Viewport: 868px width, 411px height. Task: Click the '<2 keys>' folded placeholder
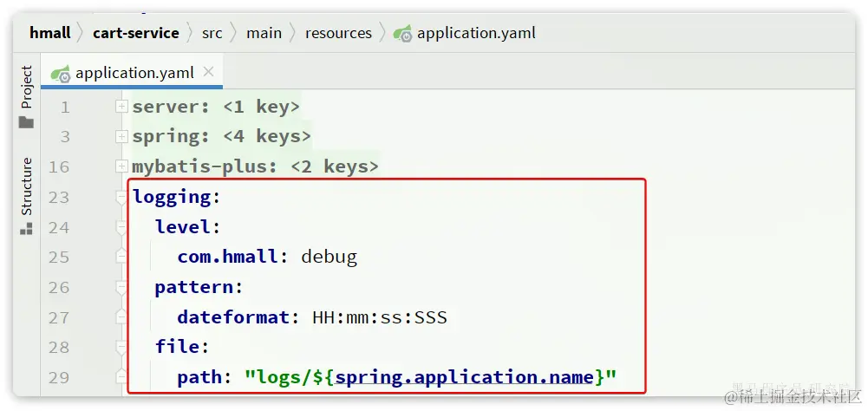tap(335, 166)
